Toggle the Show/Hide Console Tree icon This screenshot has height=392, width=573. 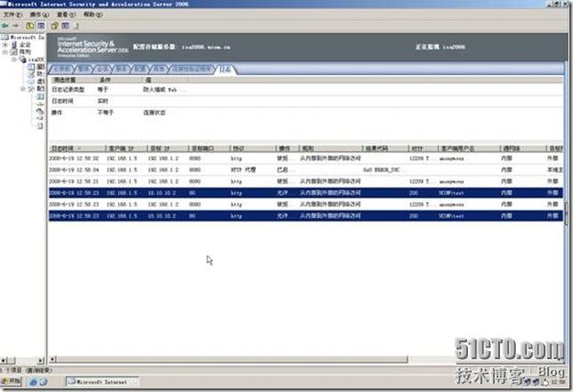[x=41, y=26]
